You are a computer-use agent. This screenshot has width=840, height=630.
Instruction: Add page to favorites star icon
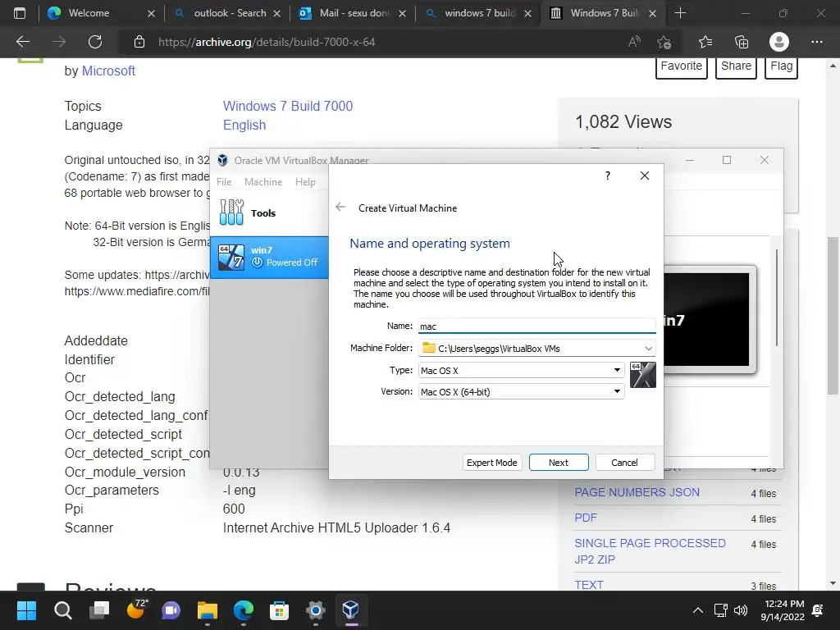click(x=664, y=42)
